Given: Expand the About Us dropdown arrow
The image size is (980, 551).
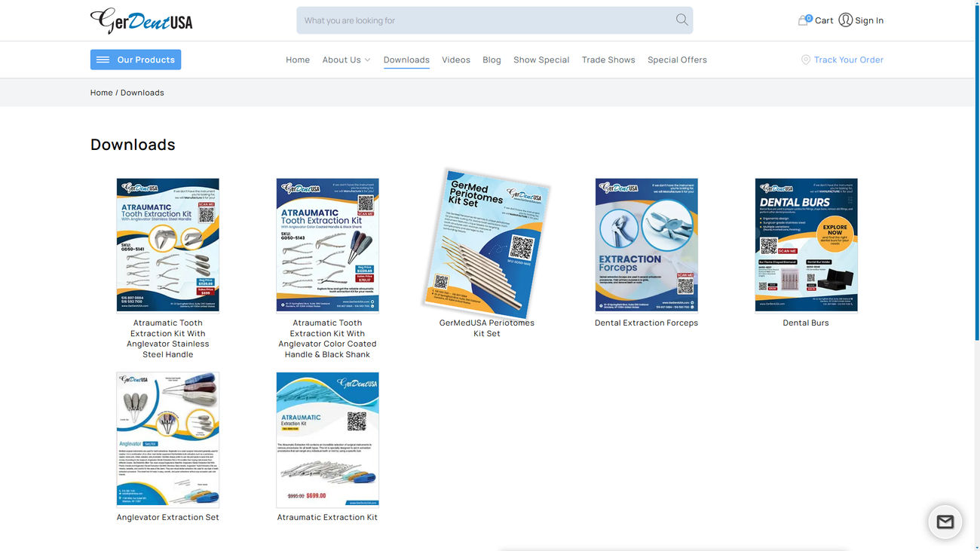Looking at the screenshot, I should [x=367, y=60].
